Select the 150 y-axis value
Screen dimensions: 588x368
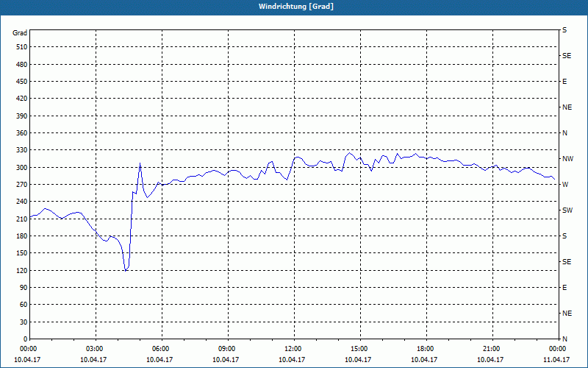pos(22,253)
